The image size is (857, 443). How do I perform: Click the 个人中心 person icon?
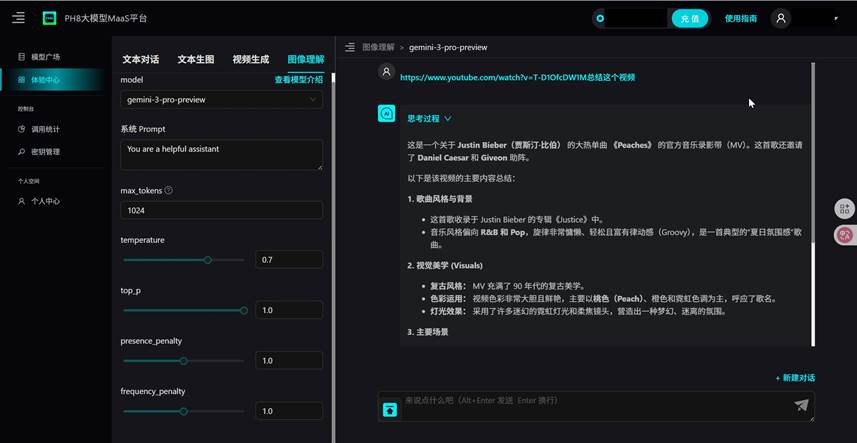(21, 201)
